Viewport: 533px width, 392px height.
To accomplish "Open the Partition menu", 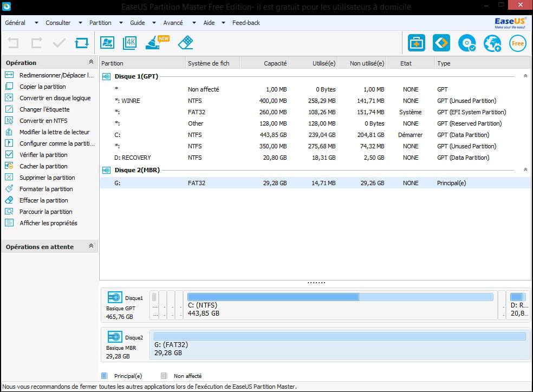I will tap(100, 23).
